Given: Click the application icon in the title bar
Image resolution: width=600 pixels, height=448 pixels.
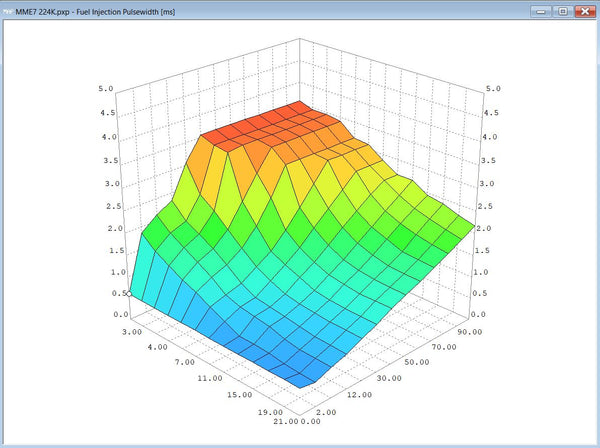Looking at the screenshot, I should click(x=8, y=9).
